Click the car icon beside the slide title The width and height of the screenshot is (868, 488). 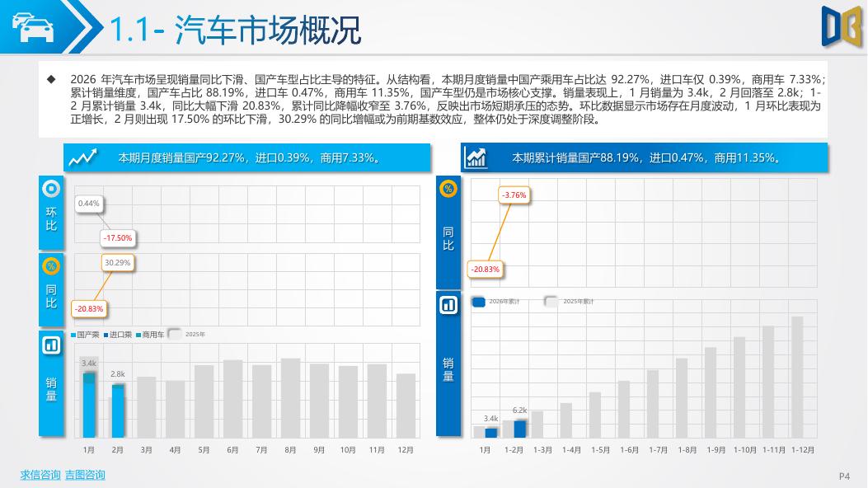click(x=33, y=27)
